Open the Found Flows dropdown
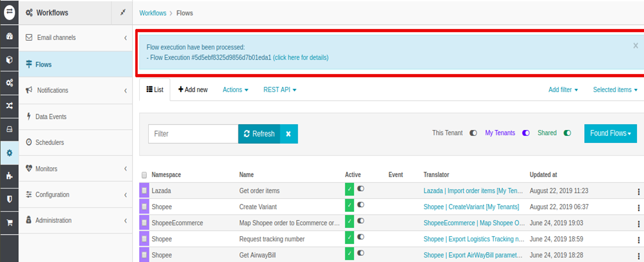This screenshot has height=262, width=644. (x=611, y=133)
